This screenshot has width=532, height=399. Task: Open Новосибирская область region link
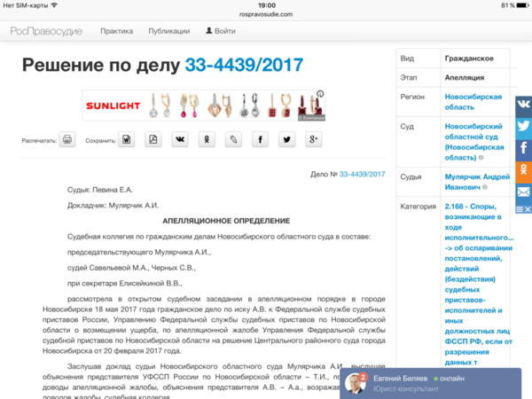coord(473,100)
